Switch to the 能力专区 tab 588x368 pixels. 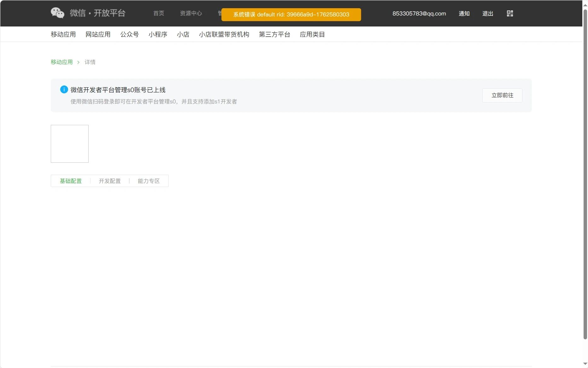[x=149, y=181]
